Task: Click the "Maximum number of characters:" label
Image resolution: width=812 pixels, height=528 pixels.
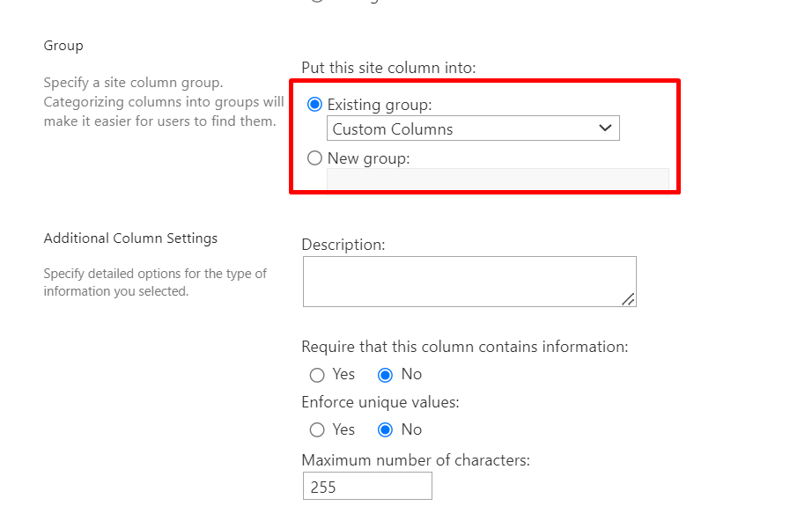Action: point(416,460)
